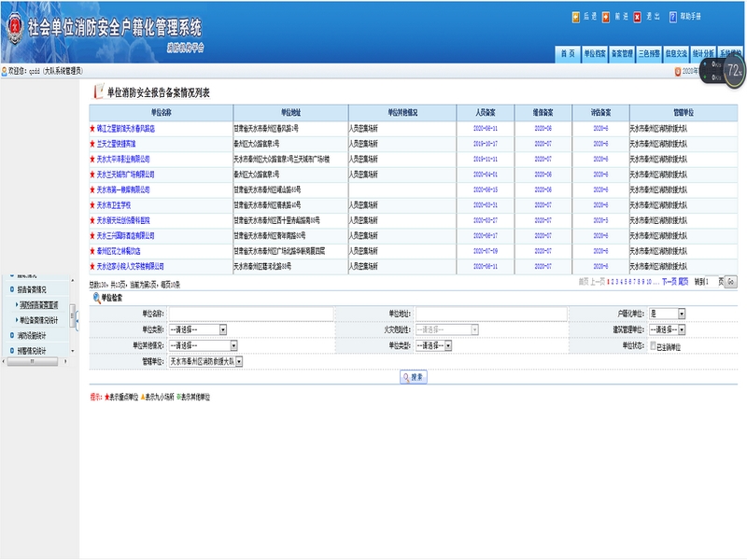Screen dimensions: 747x560
Task: Click the 72% floating performance widget
Action: point(734,70)
